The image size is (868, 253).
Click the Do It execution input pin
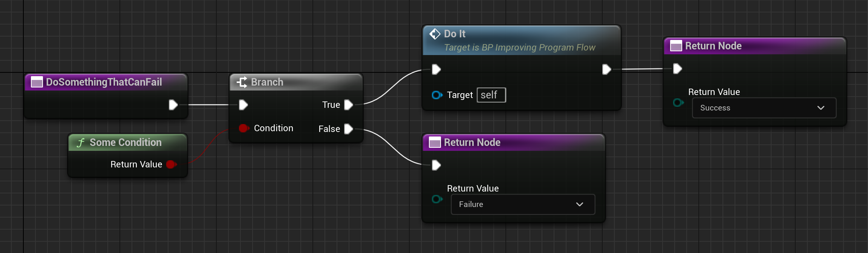(436, 69)
